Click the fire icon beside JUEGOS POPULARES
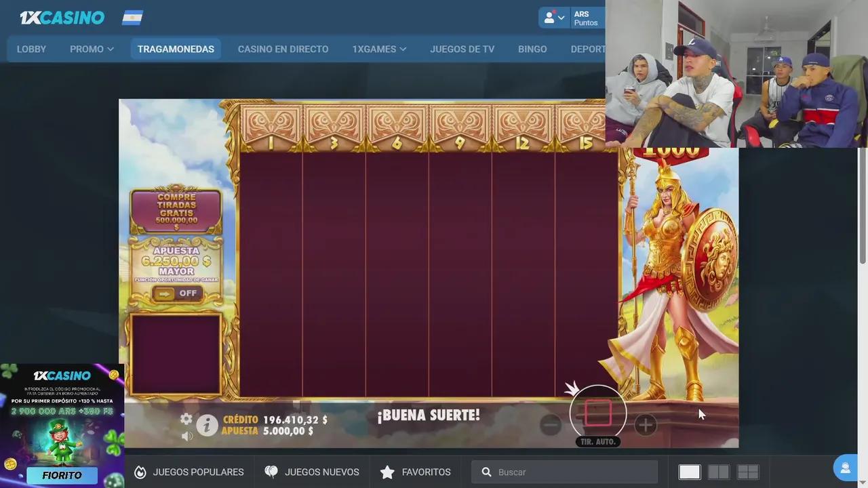 point(140,472)
